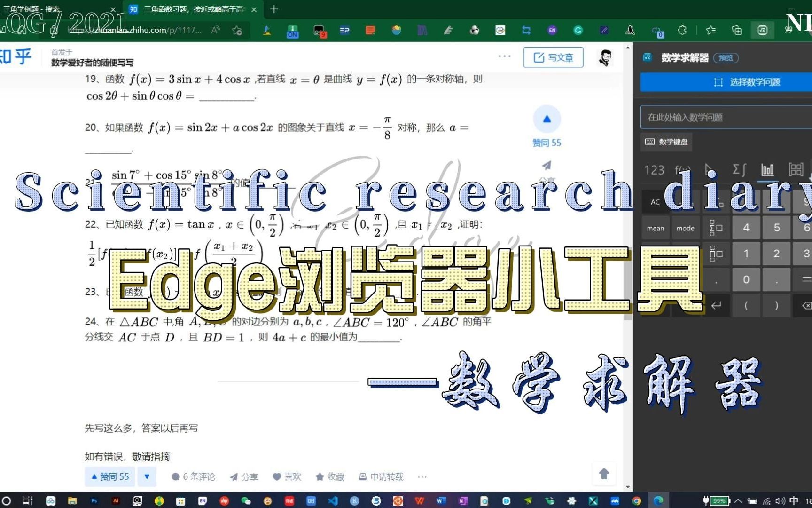Click the volume icon in system tray
Screen dimensions: 812x508
click(x=780, y=501)
